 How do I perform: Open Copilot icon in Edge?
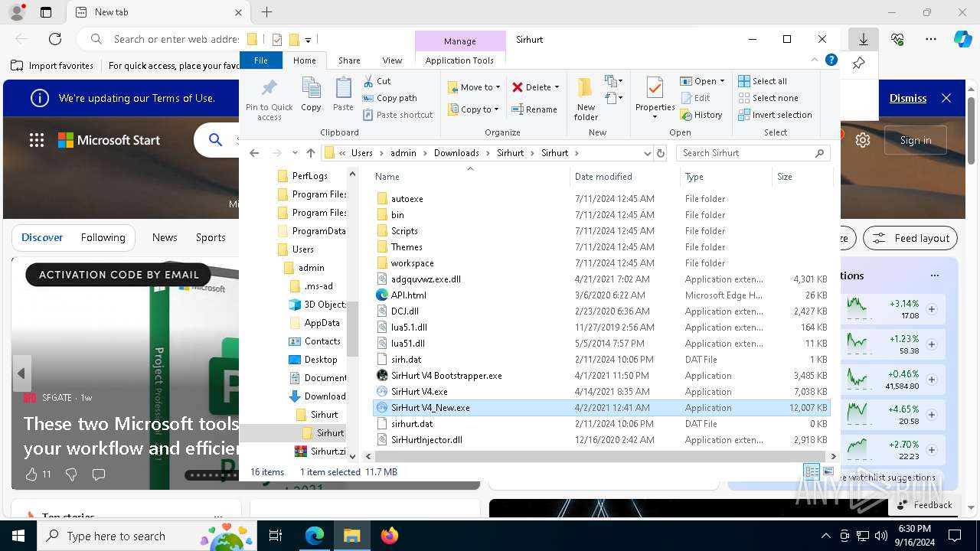click(962, 39)
